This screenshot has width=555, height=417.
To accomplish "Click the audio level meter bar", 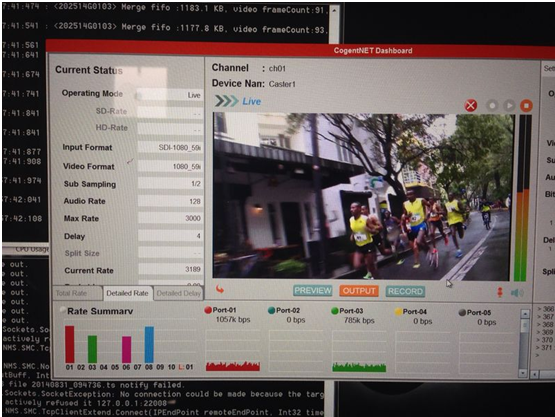I will click(x=523, y=198).
